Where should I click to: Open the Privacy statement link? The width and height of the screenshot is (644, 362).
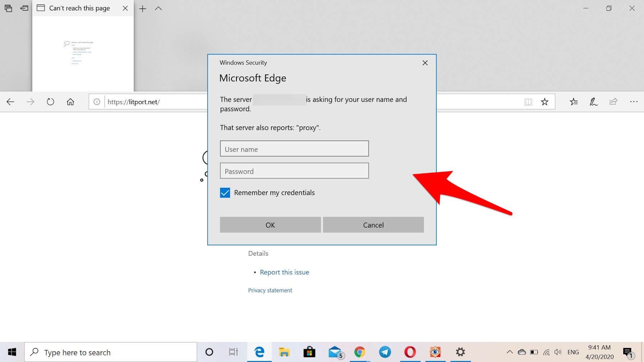tap(270, 290)
